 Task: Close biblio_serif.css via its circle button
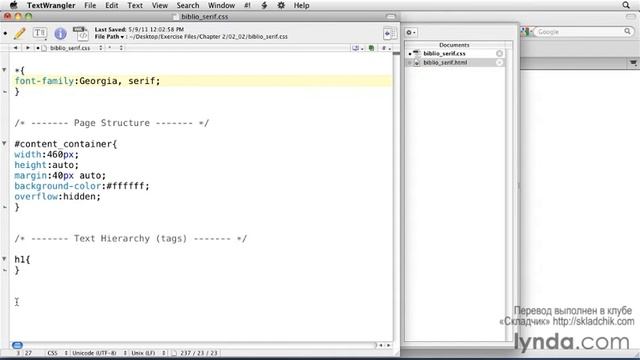click(499, 53)
